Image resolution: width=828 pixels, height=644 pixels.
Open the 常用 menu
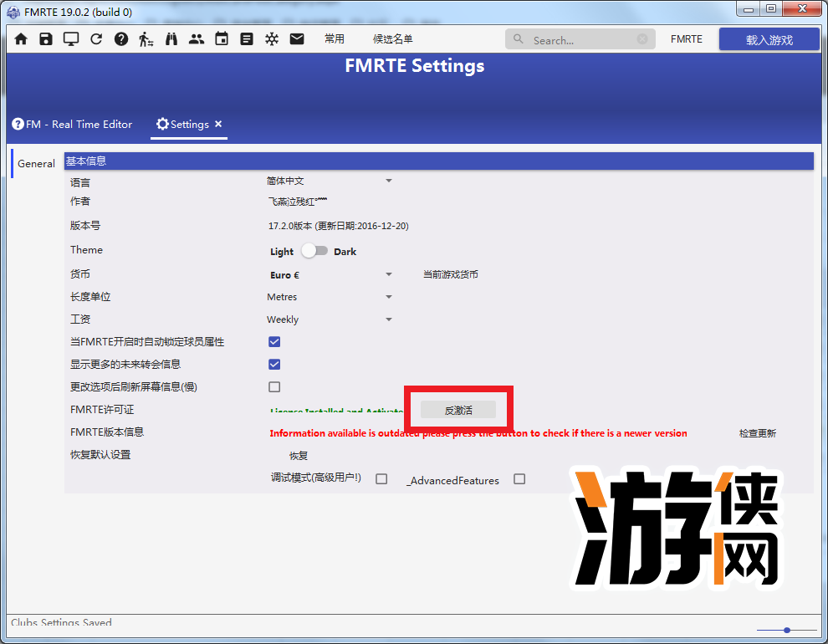coord(335,39)
